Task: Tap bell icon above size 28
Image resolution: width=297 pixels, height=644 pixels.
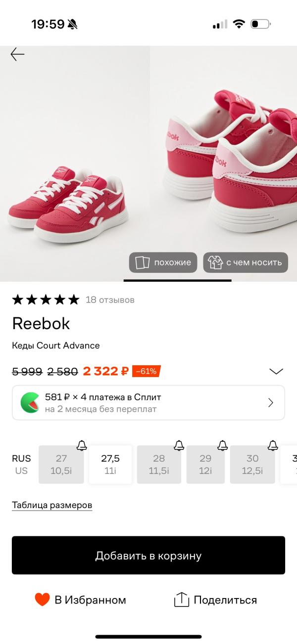Action: tap(179, 445)
